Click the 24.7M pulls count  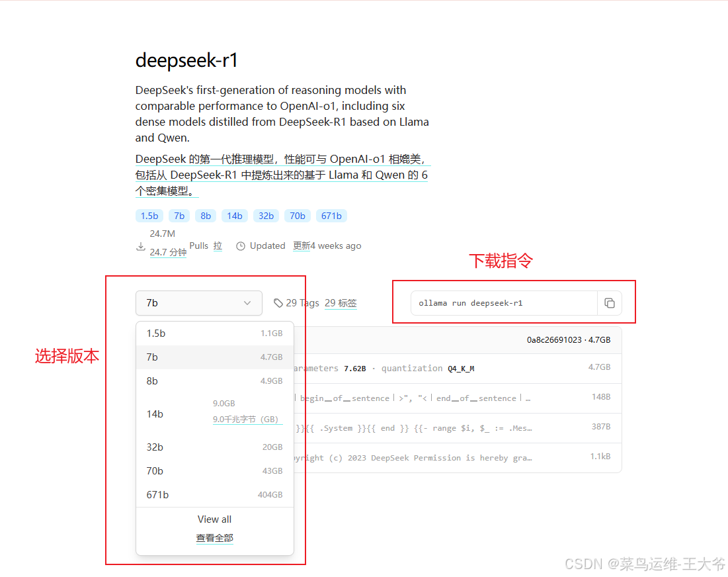(x=163, y=234)
